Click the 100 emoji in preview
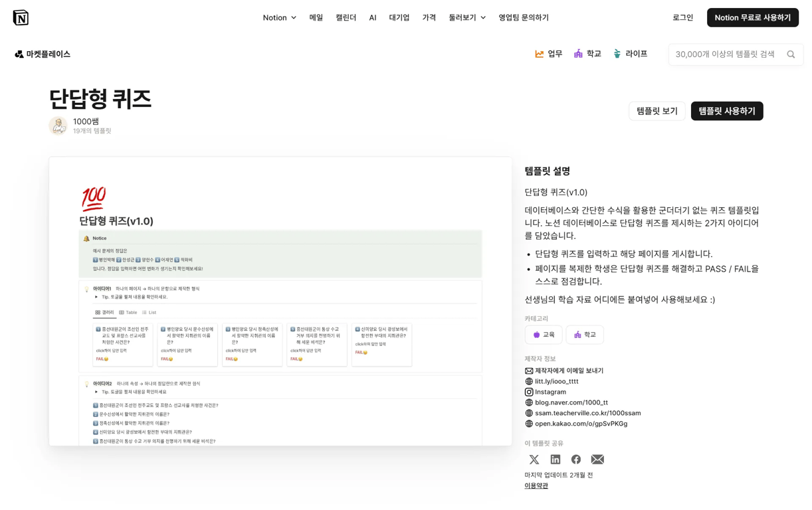812x510 pixels. 93,199
